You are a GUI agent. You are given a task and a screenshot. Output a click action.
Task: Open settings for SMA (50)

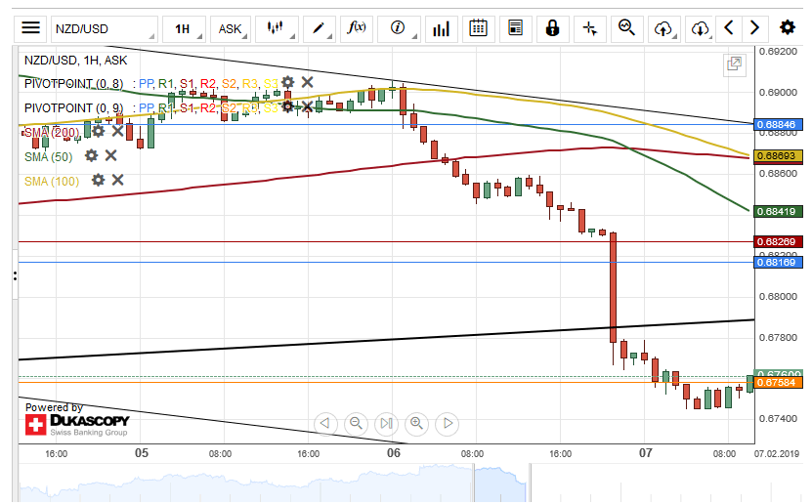(x=91, y=155)
